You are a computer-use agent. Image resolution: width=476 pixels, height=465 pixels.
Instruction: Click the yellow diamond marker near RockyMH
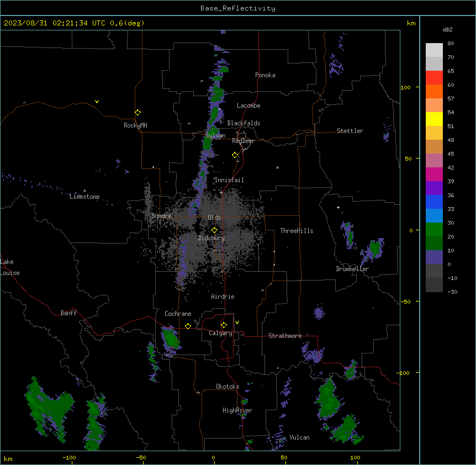tap(138, 113)
